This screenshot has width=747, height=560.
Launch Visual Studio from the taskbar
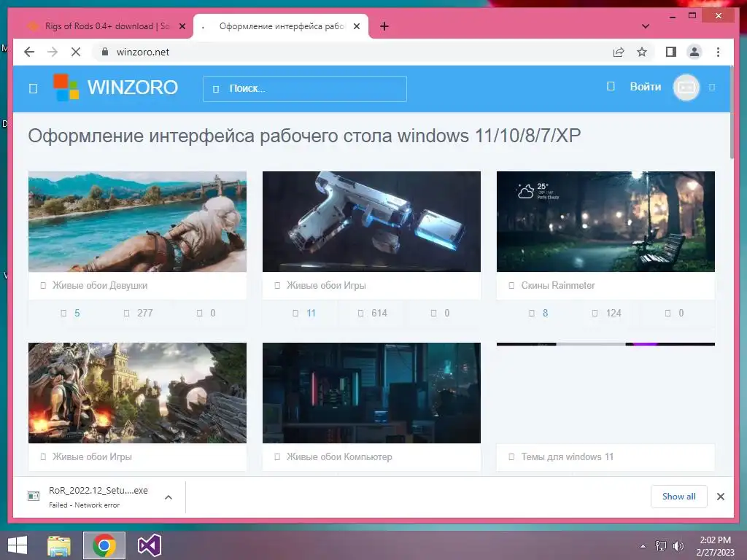tap(149, 545)
